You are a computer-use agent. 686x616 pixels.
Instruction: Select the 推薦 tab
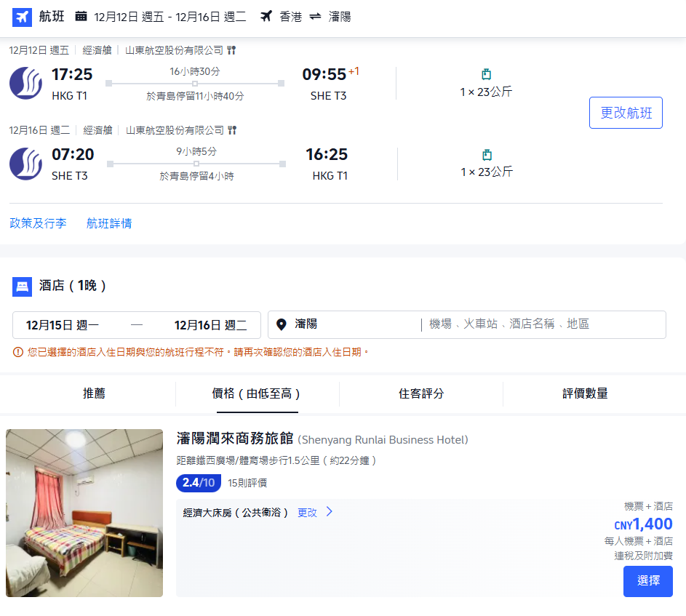tap(94, 393)
